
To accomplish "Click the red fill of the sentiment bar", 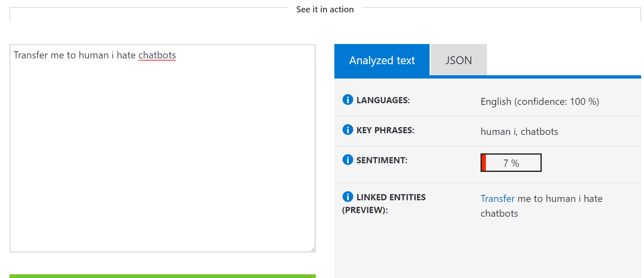I will click(484, 163).
